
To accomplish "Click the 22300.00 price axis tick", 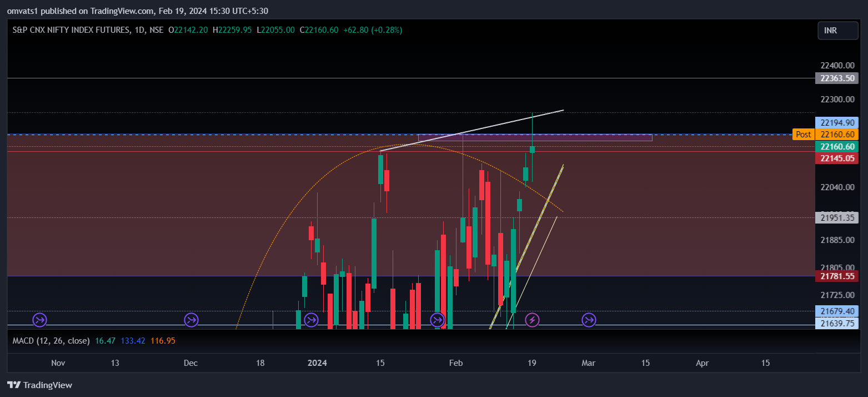I will (837, 99).
